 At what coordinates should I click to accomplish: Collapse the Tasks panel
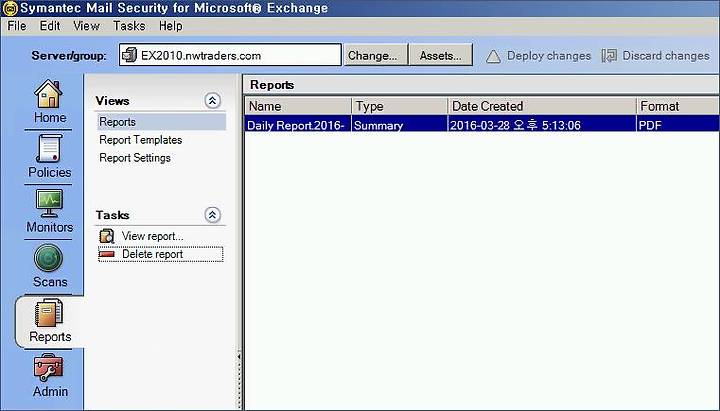[x=212, y=214]
